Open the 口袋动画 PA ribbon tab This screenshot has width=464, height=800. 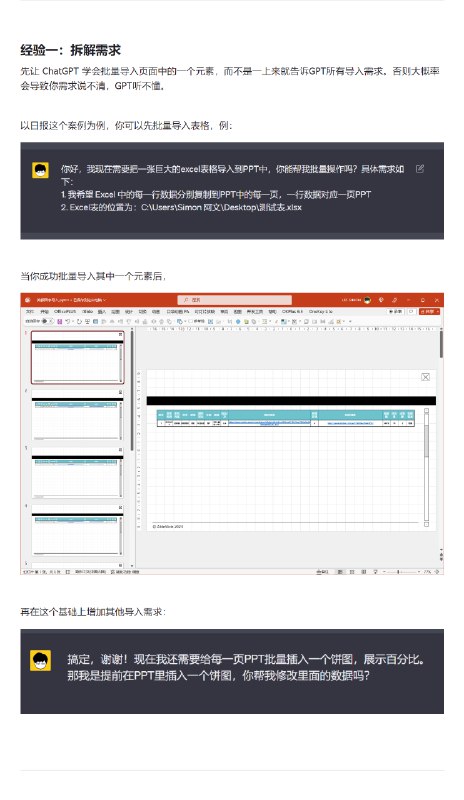click(178, 311)
